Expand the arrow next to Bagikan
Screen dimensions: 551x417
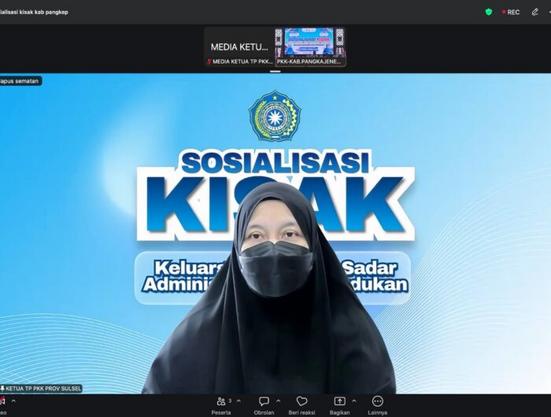(x=354, y=401)
